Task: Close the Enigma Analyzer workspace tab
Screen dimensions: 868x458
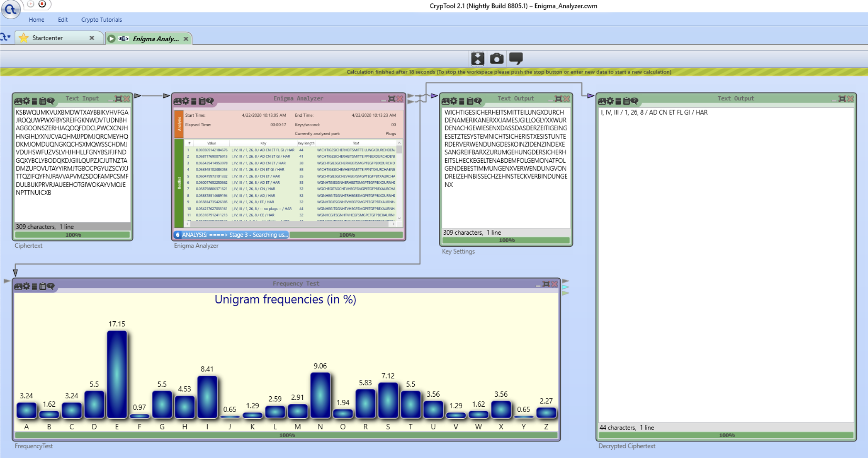Action: (x=186, y=39)
